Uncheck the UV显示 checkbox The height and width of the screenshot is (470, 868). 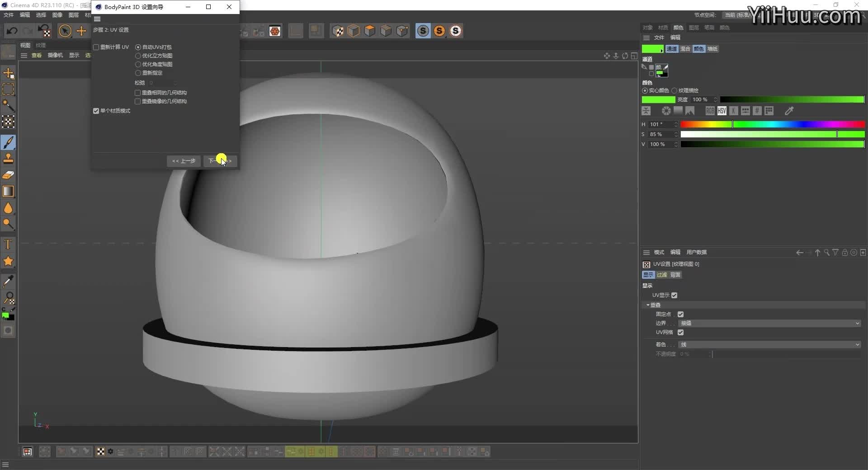pos(674,295)
